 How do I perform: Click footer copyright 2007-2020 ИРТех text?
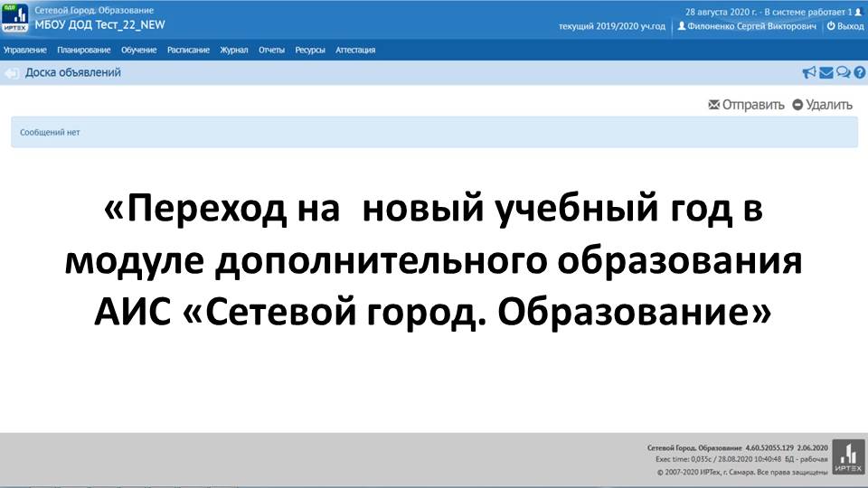[x=742, y=472]
